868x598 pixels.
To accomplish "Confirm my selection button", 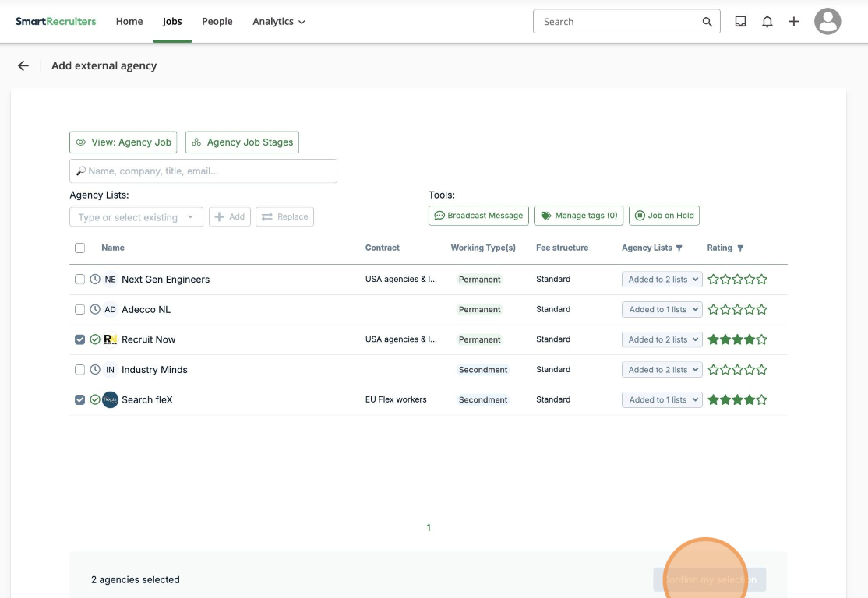I will coord(710,580).
